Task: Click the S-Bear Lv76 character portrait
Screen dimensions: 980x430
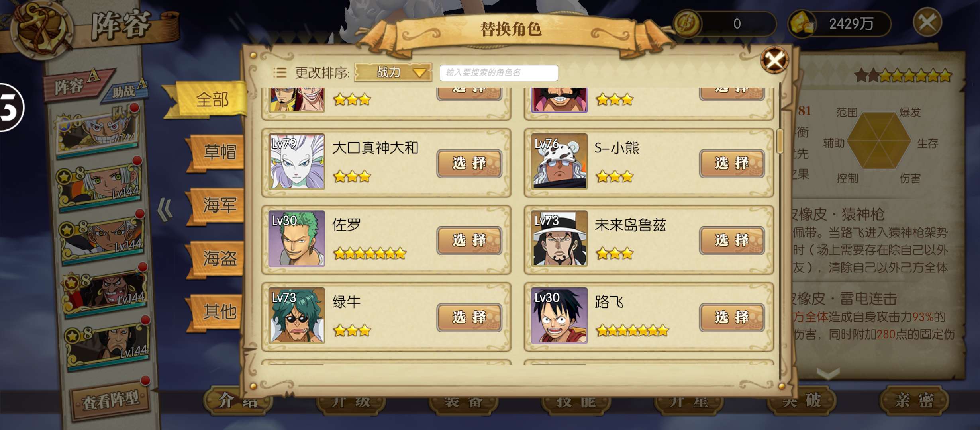Action: click(x=559, y=161)
